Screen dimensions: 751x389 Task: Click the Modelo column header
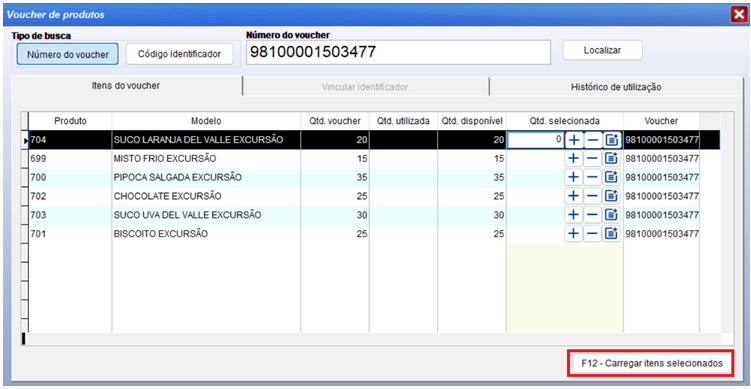(206, 121)
